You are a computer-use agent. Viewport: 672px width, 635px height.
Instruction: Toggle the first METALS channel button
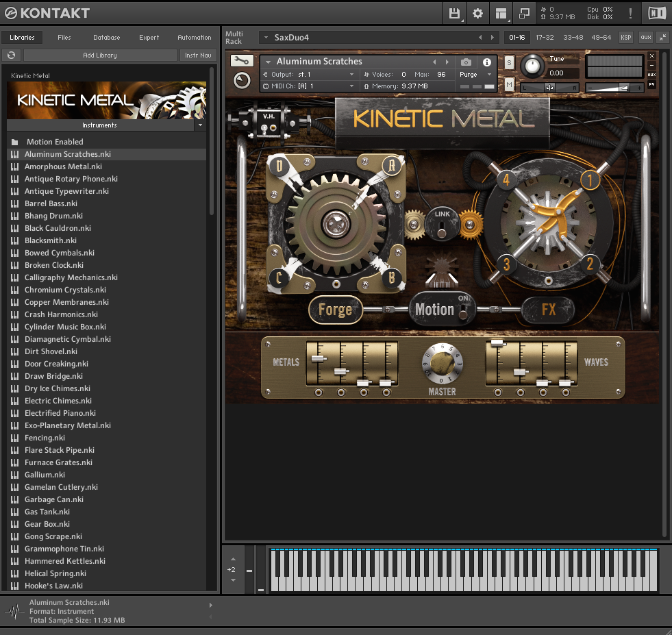(319, 392)
